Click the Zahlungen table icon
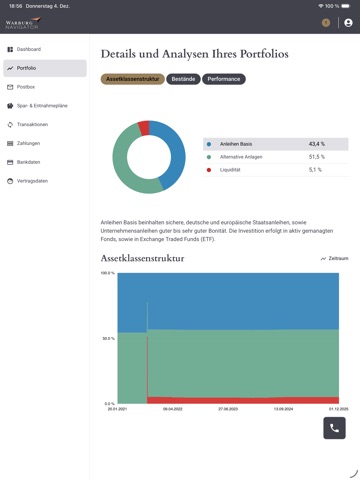Screen dimensions: 360x480 coord(10,143)
